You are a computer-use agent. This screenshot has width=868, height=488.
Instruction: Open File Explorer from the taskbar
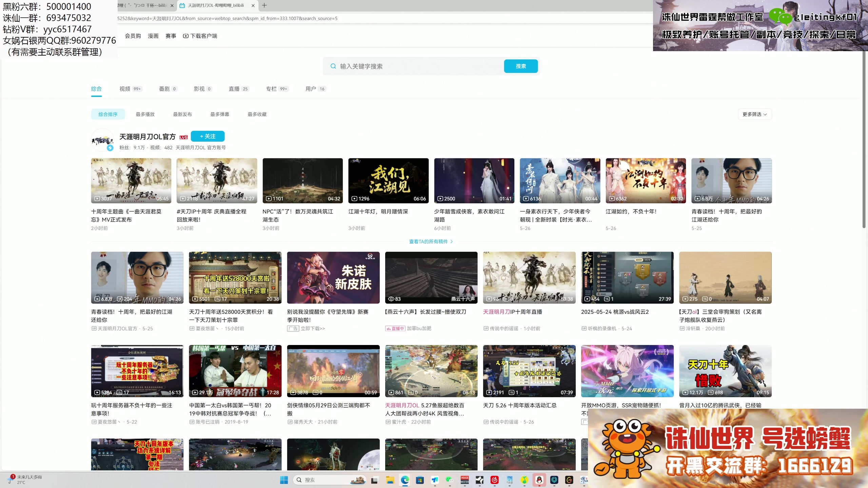390,480
